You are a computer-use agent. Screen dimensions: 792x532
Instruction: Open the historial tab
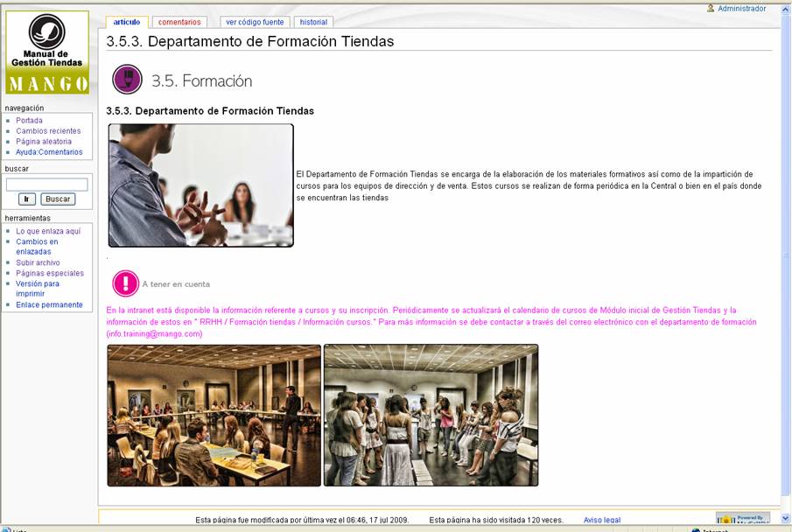point(313,22)
